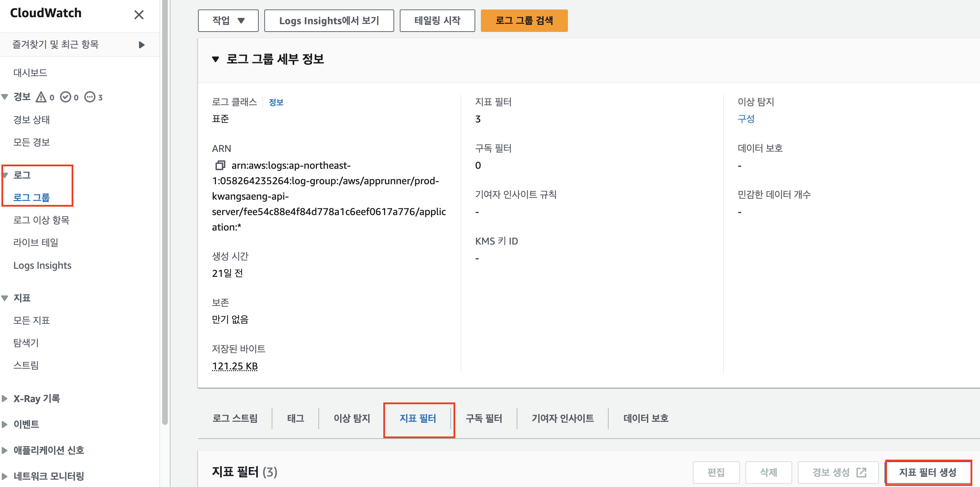Open the 작업 dropdown menu
The width and height of the screenshot is (980, 487).
point(228,21)
